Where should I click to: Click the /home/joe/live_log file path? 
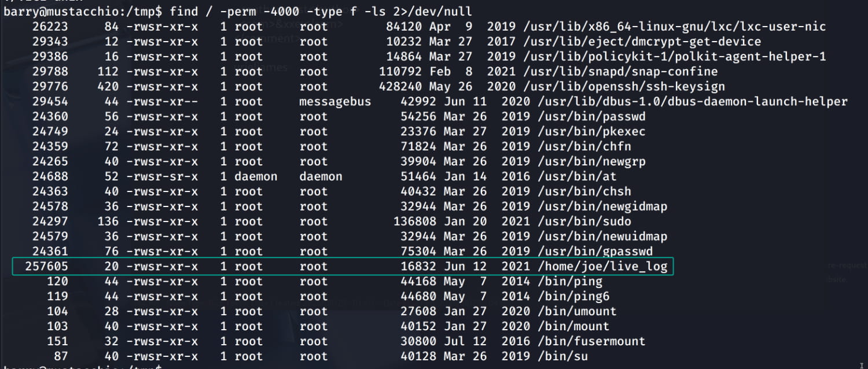coord(602,267)
